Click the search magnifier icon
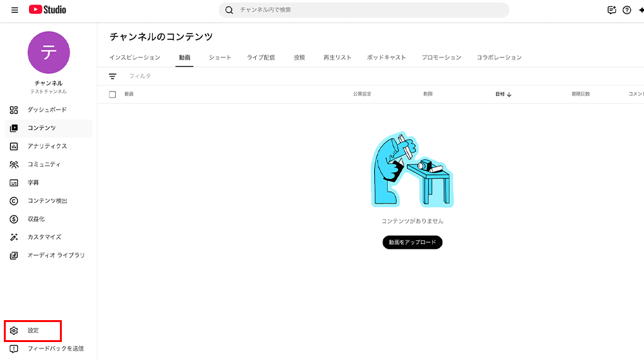The width and height of the screenshot is (644, 362). (x=229, y=10)
